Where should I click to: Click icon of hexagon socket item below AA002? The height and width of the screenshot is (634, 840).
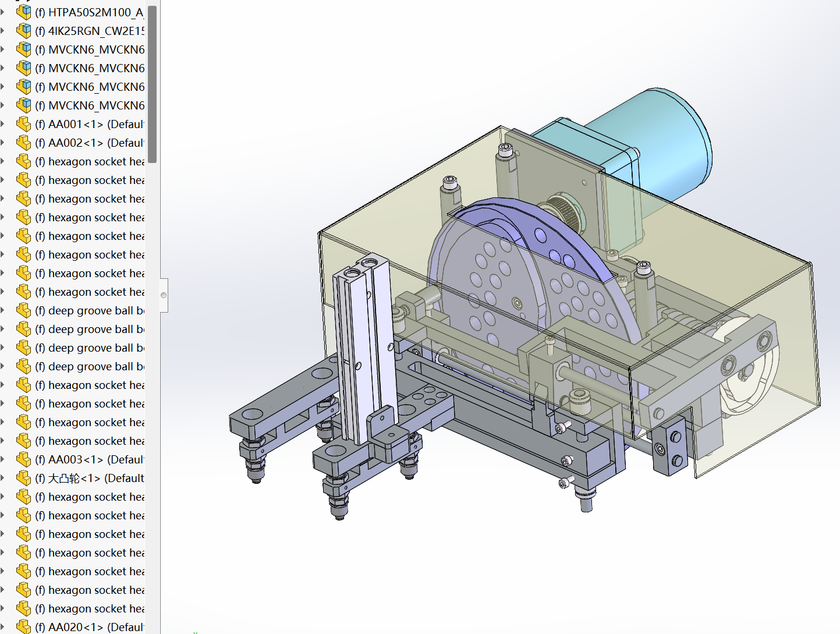coord(24,161)
